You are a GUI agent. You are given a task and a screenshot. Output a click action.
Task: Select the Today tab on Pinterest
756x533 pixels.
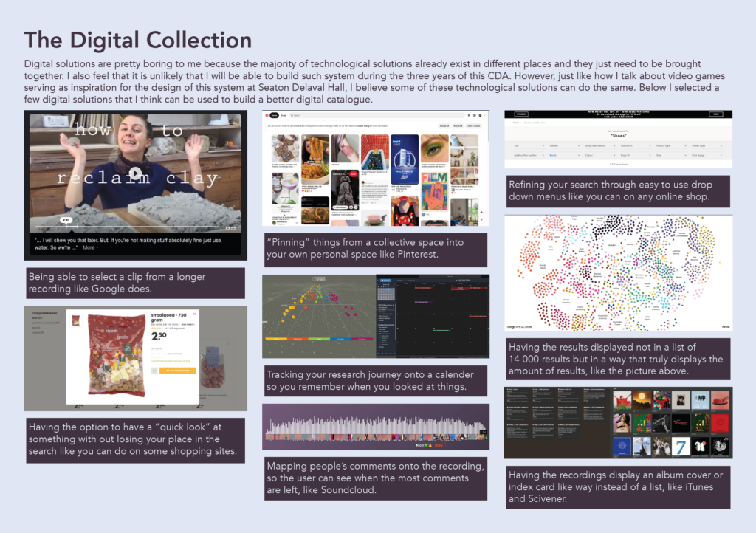(x=283, y=116)
